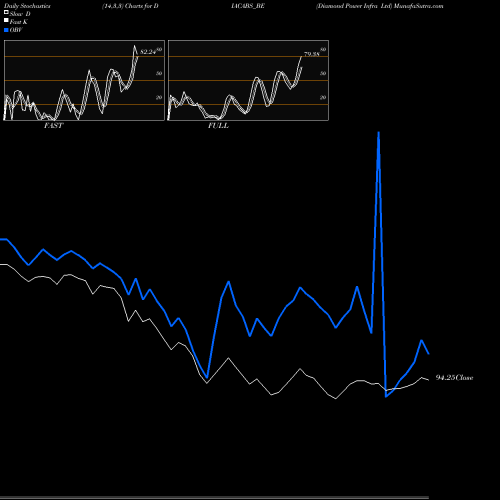Screen dimensions: 500x500
Task: Open the FULL stochastic chart panel
Action: click(248, 80)
